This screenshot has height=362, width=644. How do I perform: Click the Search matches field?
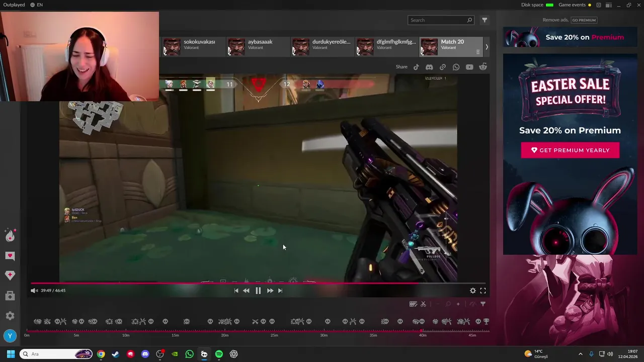[x=441, y=20]
